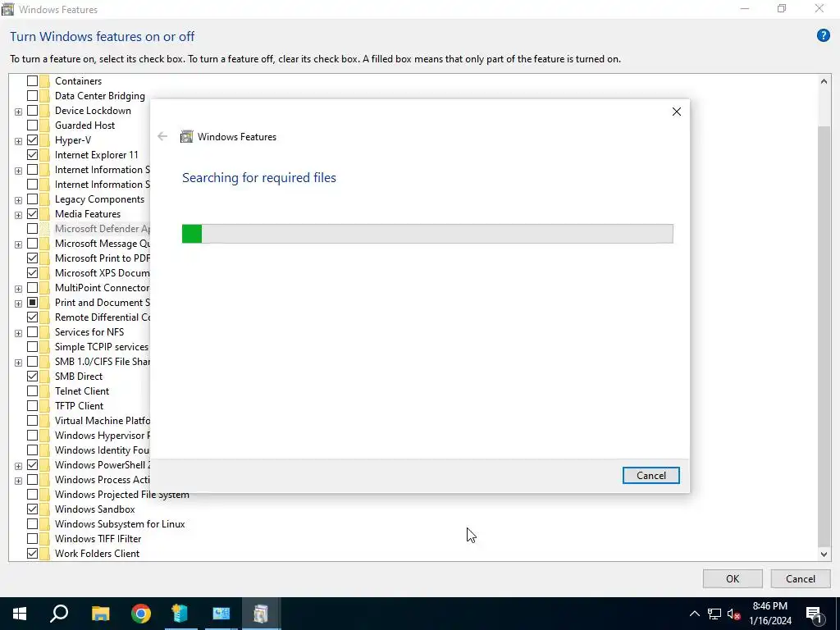Switch to Windows Features taskbar icon
Image resolution: width=840 pixels, height=630 pixels.
tap(261, 614)
